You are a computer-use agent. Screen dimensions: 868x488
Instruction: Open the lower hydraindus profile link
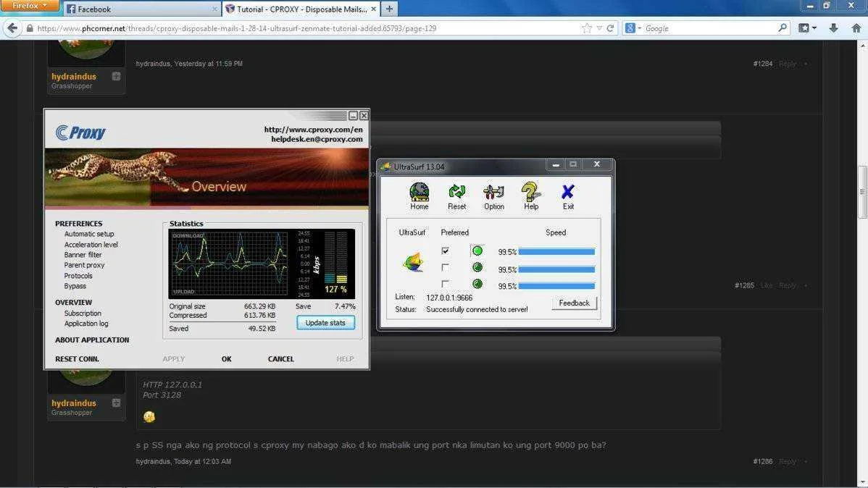click(74, 403)
